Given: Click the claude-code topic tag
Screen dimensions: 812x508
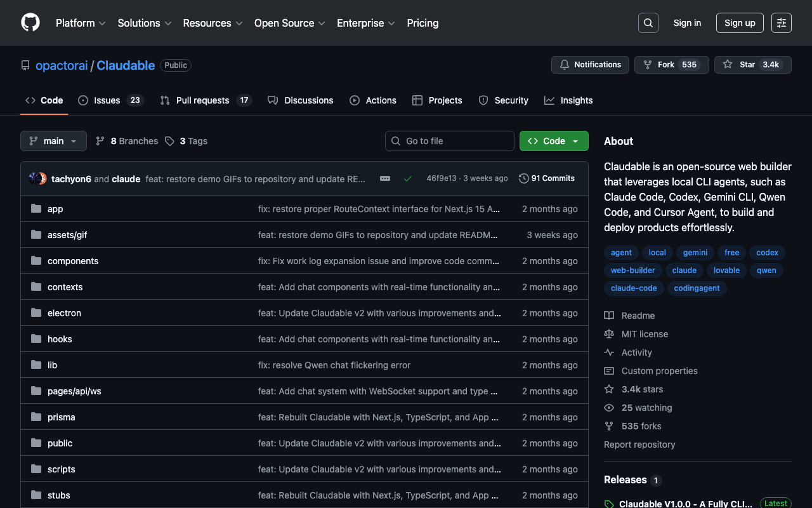Looking at the screenshot, I should [x=634, y=288].
